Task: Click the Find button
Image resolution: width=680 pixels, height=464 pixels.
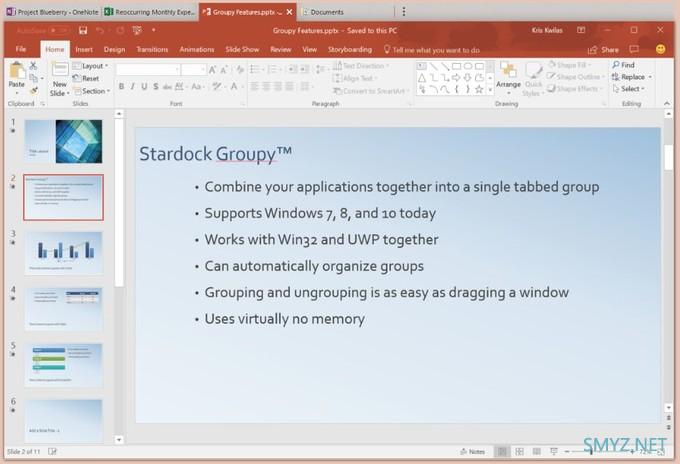Action: [624, 65]
